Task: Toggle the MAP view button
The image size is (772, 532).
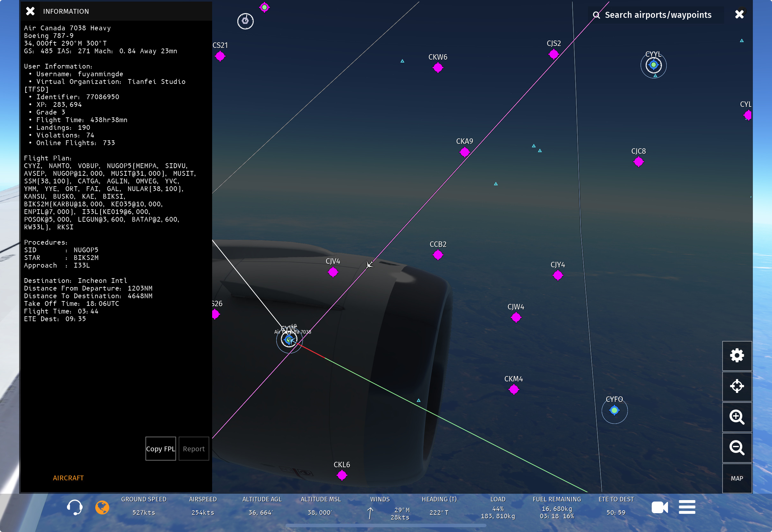Action: click(737, 478)
